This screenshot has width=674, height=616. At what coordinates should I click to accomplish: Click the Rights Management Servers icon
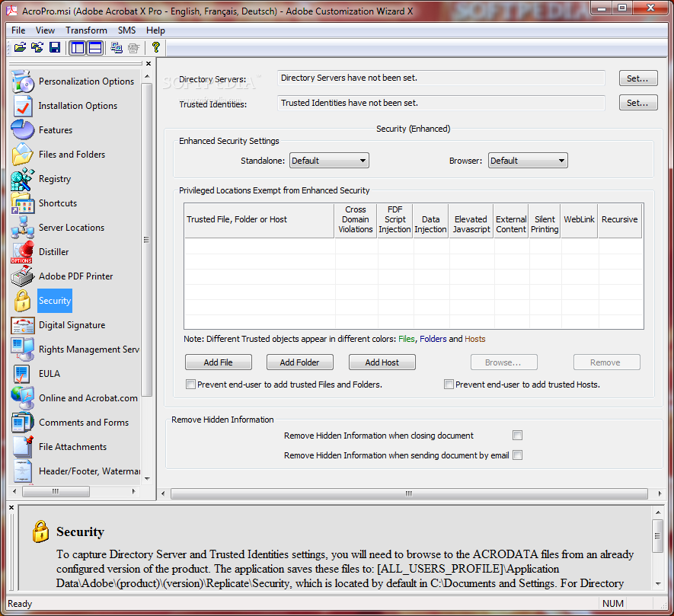(x=22, y=349)
